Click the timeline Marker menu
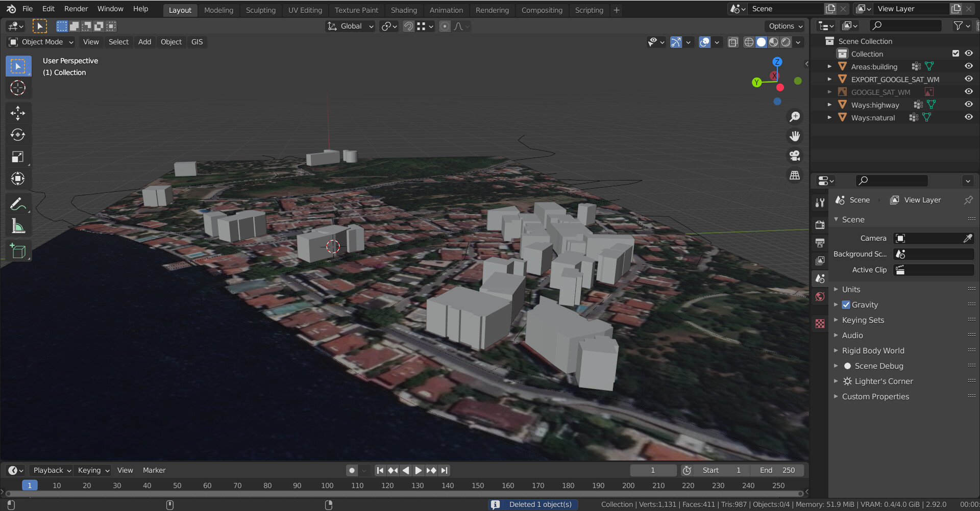This screenshot has width=980, height=511. (154, 471)
